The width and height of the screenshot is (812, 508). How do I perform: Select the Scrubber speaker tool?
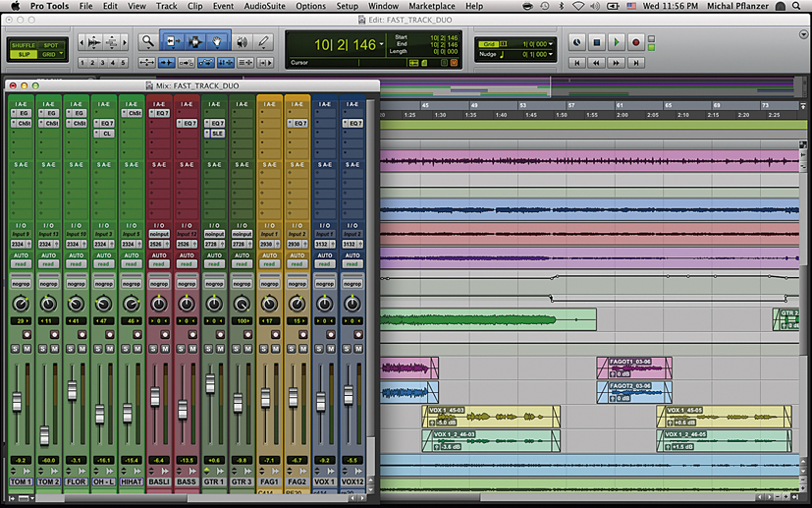tap(242, 42)
